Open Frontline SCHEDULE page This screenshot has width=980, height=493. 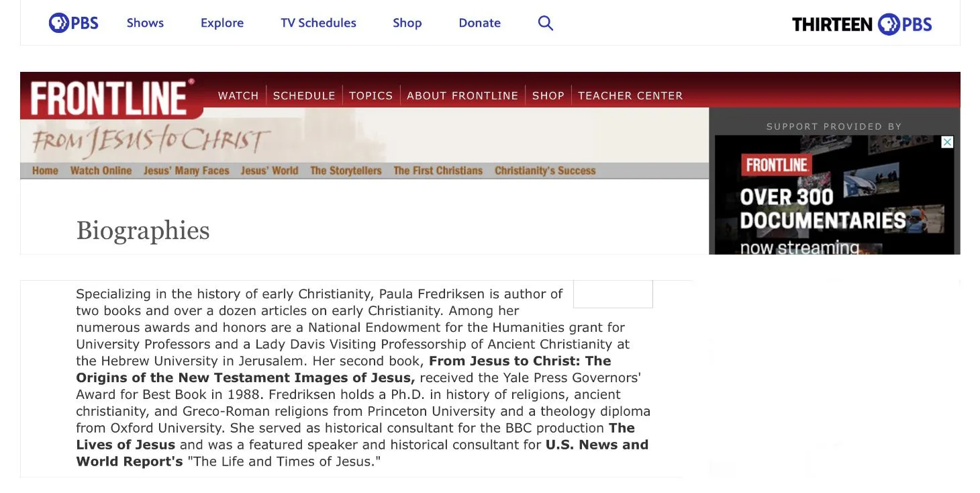coord(304,95)
